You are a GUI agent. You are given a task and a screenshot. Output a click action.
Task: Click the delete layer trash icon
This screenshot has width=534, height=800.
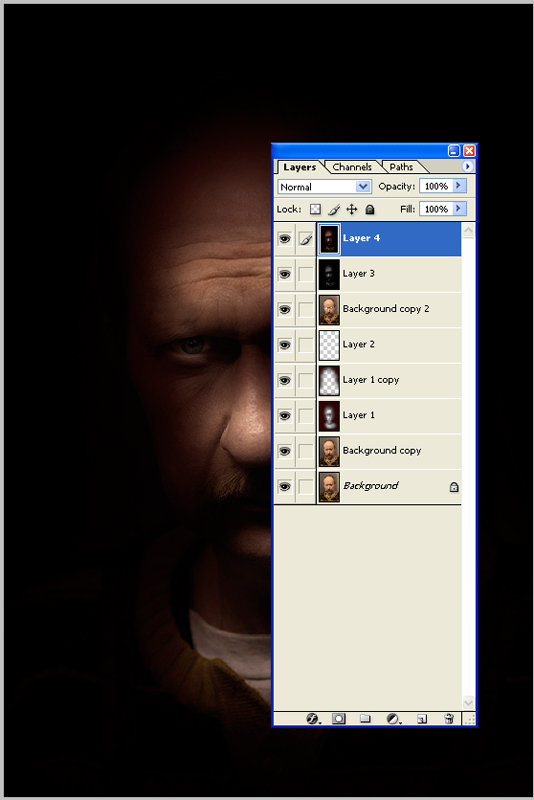(x=449, y=718)
